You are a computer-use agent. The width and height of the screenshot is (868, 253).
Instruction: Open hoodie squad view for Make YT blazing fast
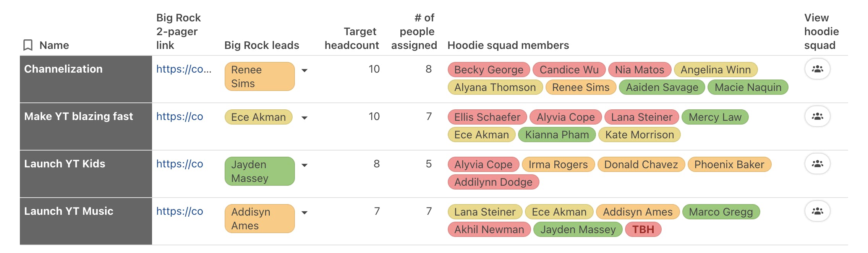pyautogui.click(x=817, y=117)
